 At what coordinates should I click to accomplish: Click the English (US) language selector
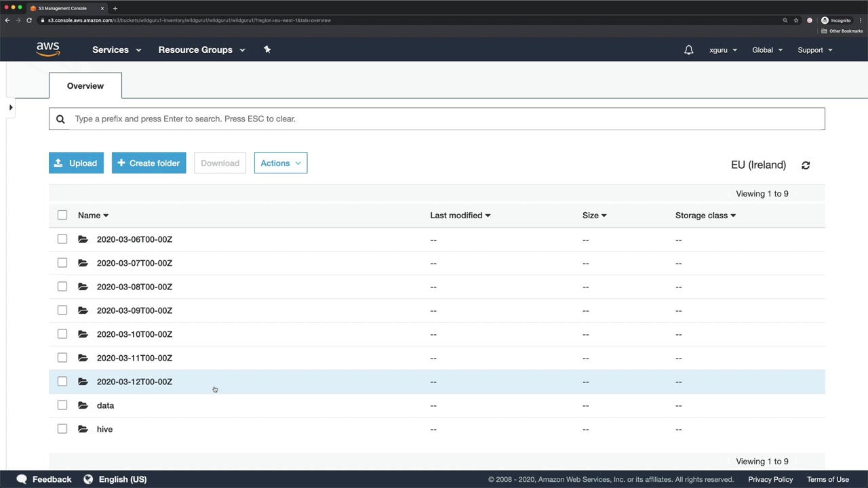[x=123, y=479]
